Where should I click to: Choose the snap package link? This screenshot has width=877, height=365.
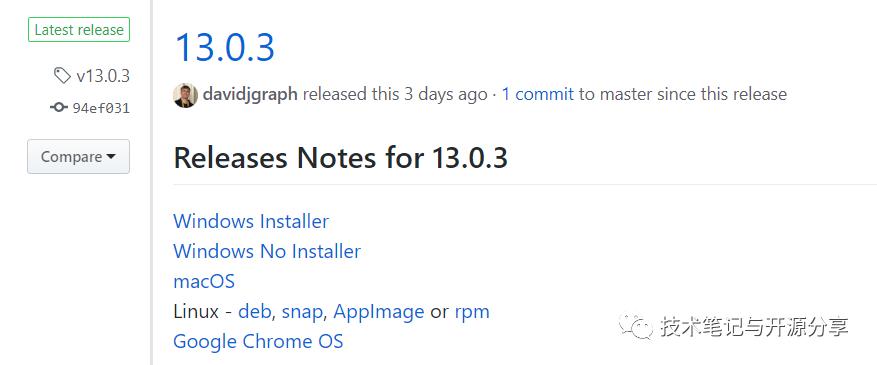(x=302, y=311)
